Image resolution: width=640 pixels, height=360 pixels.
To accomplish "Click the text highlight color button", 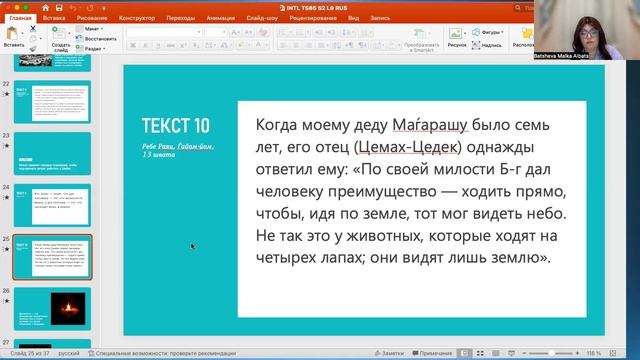I will tap(241, 45).
